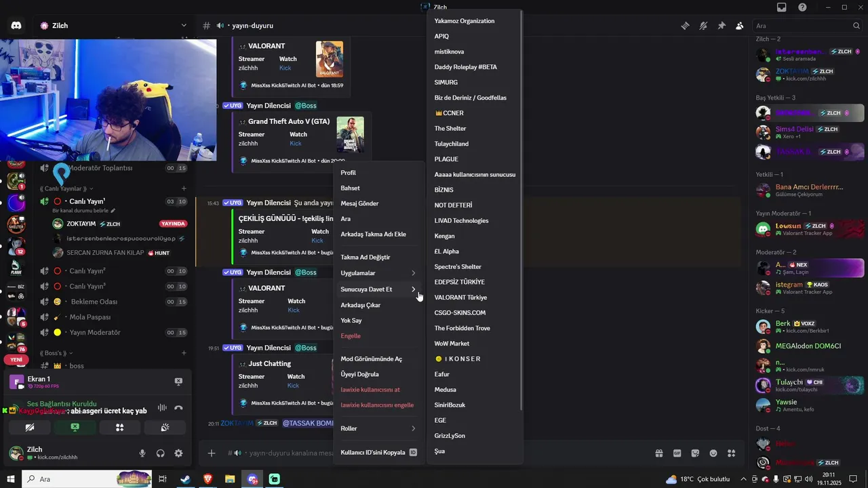
Task: Join the Moderatör Toplantısı voice channel
Action: 100,168
